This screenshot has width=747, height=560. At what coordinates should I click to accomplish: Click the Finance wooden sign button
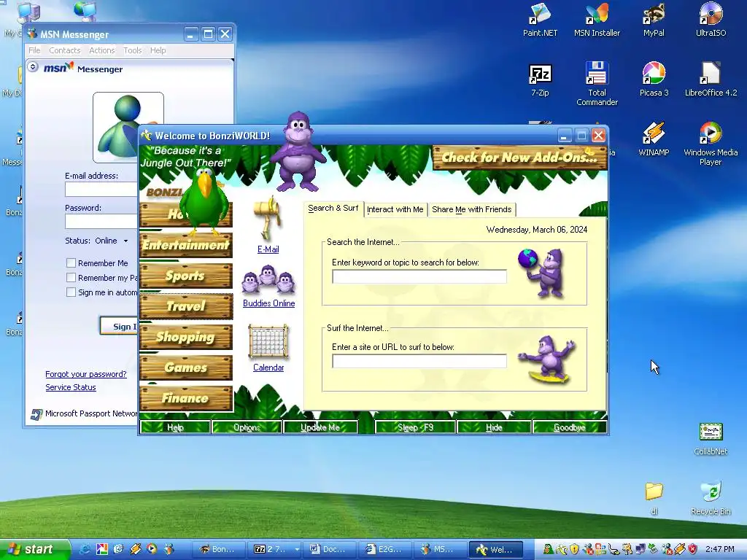186,398
